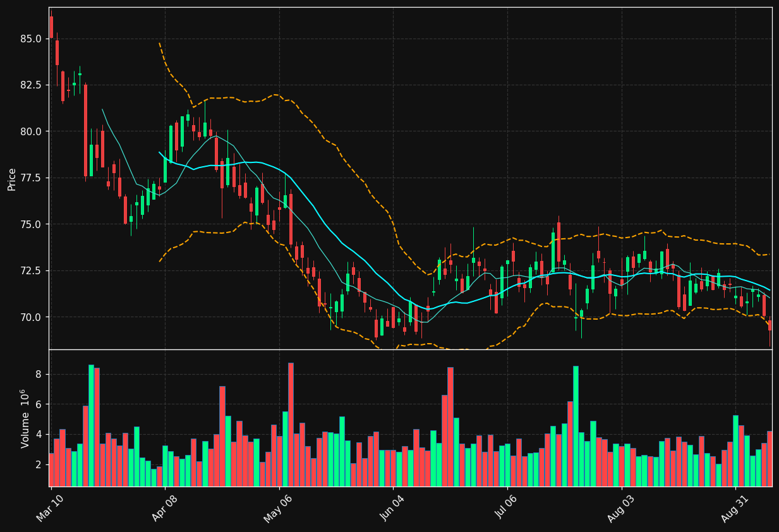Click the Aug 03 date label
779x532 pixels.
coord(621,507)
